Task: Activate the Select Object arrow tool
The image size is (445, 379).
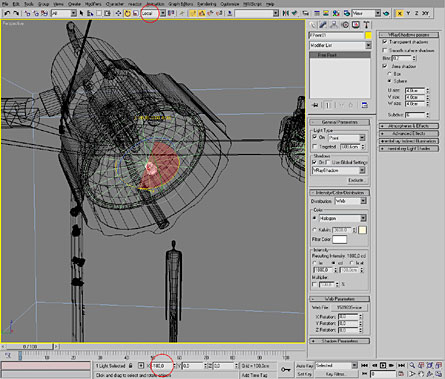Action: [81, 13]
